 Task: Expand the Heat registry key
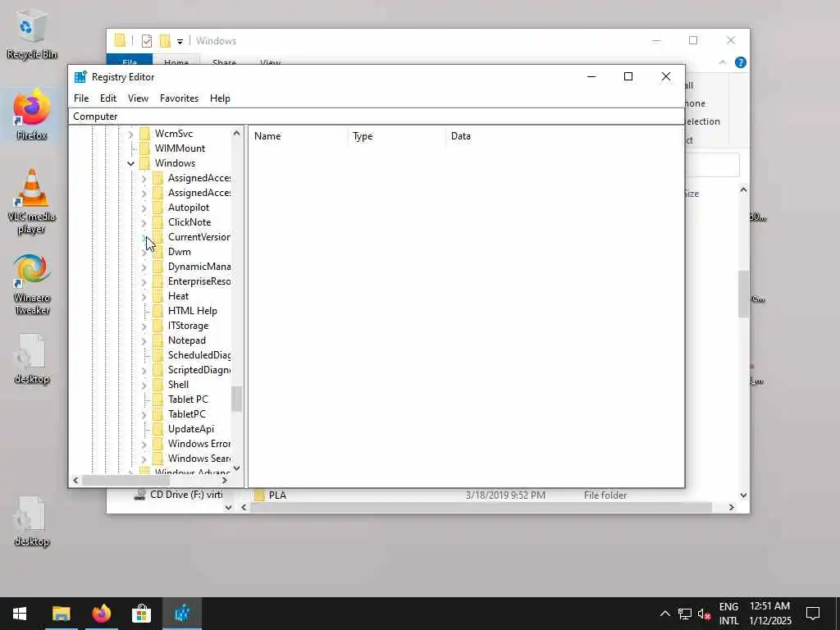point(144,296)
